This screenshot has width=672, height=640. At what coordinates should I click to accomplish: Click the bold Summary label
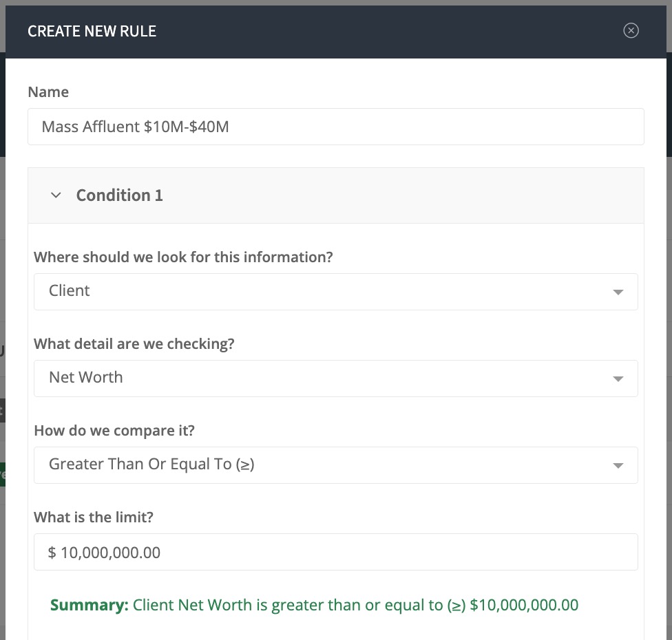pyautogui.click(x=89, y=605)
